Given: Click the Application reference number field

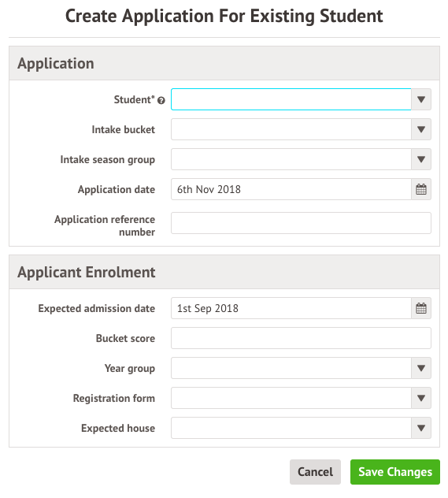Looking at the screenshot, I should [x=301, y=223].
